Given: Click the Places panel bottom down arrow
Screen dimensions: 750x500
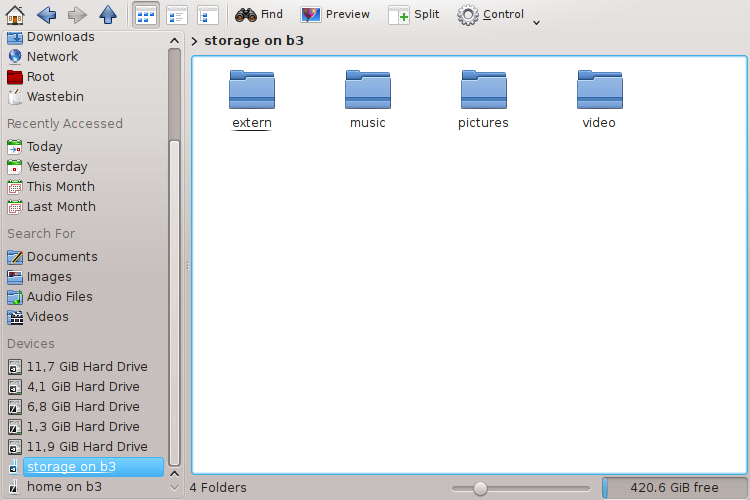Looking at the screenshot, I should point(175,489).
